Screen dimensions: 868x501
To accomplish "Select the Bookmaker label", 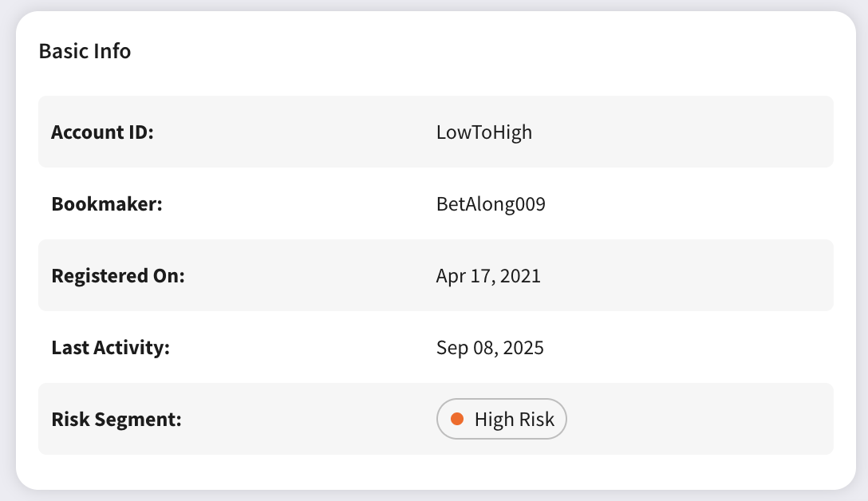I will (x=107, y=203).
